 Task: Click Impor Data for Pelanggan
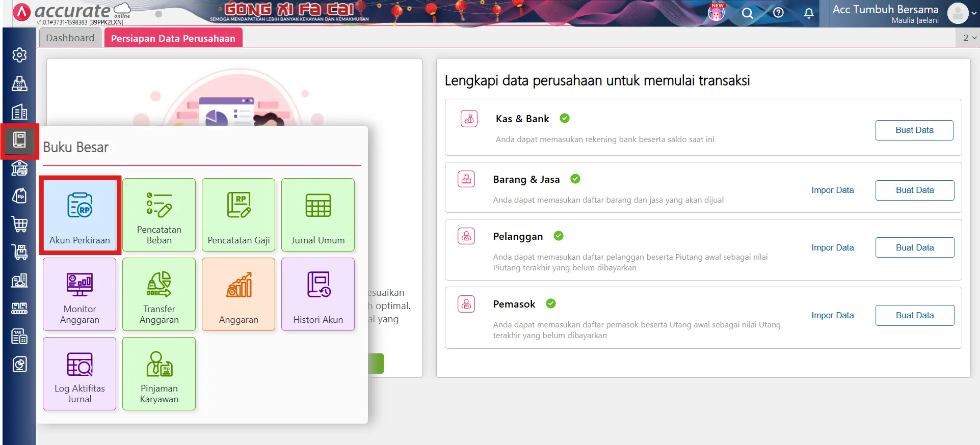(833, 247)
